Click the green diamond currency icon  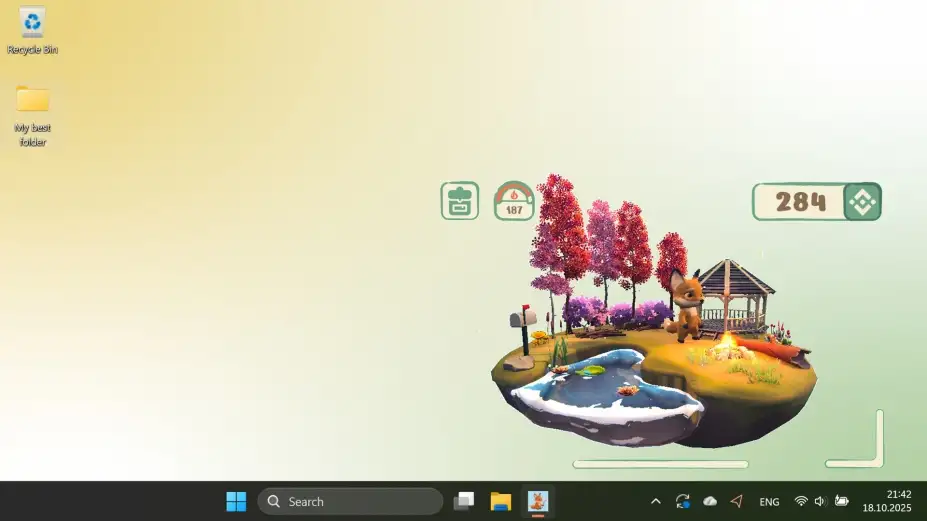tap(863, 202)
